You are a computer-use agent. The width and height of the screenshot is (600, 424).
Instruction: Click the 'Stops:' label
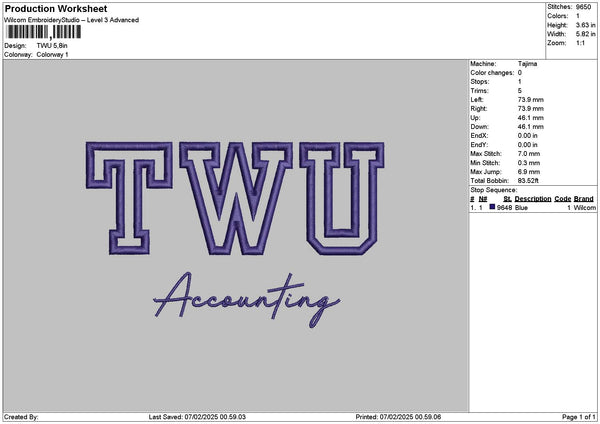(x=480, y=82)
